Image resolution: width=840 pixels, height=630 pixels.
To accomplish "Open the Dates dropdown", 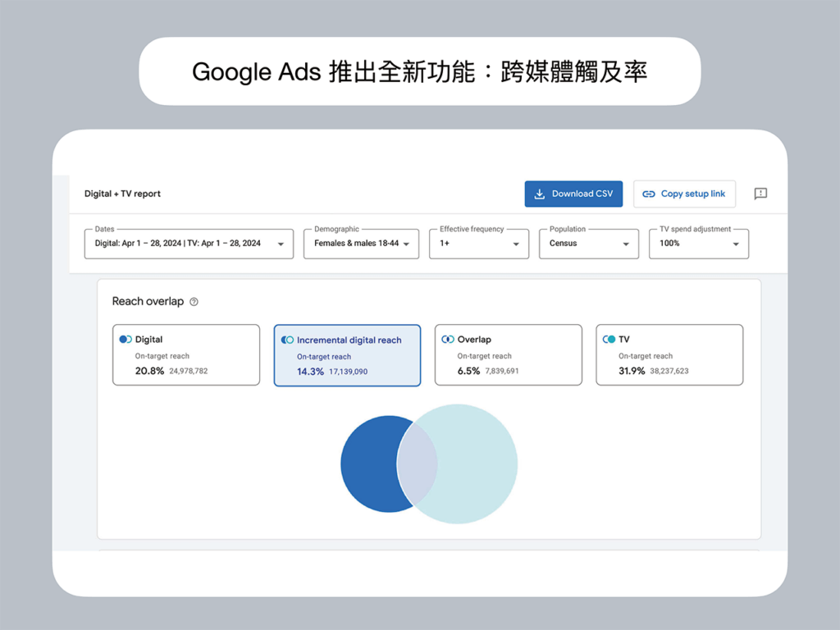I will click(189, 244).
